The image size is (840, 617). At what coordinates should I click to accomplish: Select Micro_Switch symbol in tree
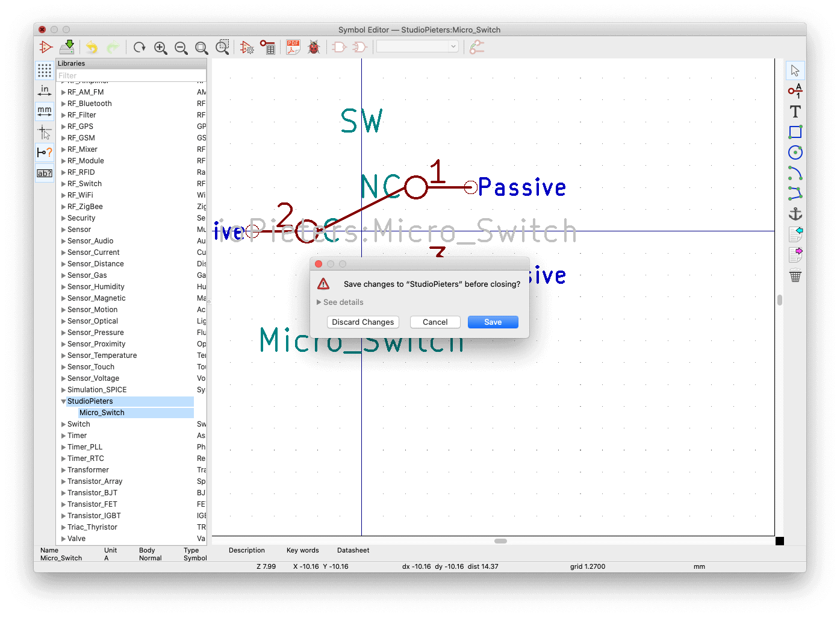[102, 413]
